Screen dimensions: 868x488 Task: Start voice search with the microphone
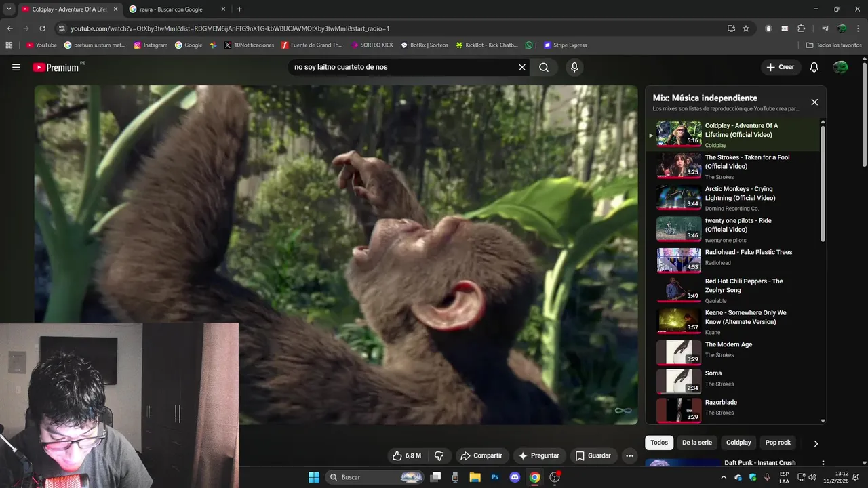coord(574,67)
